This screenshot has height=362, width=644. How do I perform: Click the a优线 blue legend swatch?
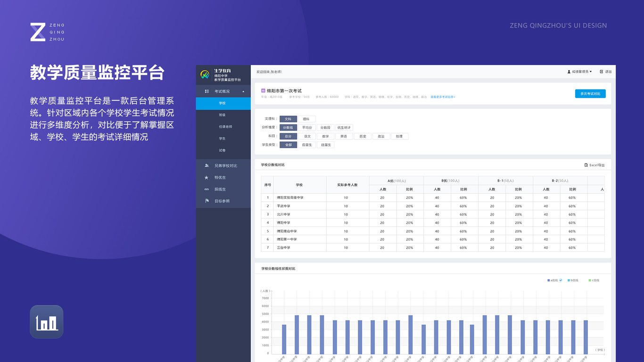pos(548,280)
